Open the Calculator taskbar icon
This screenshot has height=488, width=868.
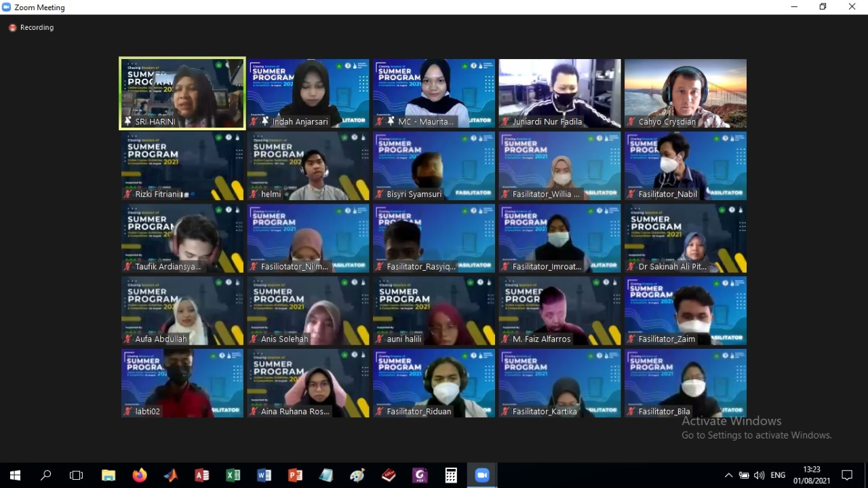[451, 475]
